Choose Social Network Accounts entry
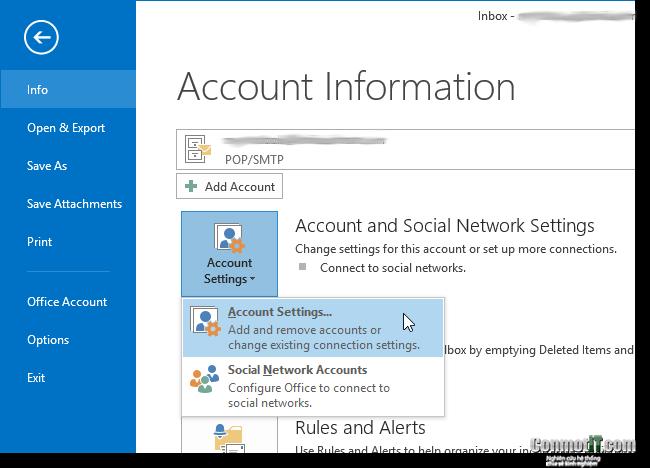 [x=313, y=386]
